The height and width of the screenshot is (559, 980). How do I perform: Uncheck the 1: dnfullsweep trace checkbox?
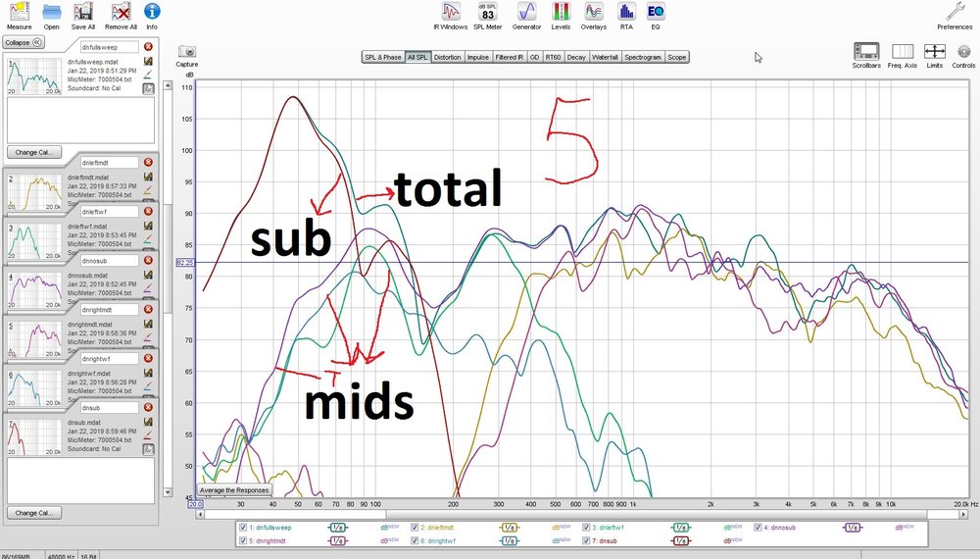click(x=243, y=528)
